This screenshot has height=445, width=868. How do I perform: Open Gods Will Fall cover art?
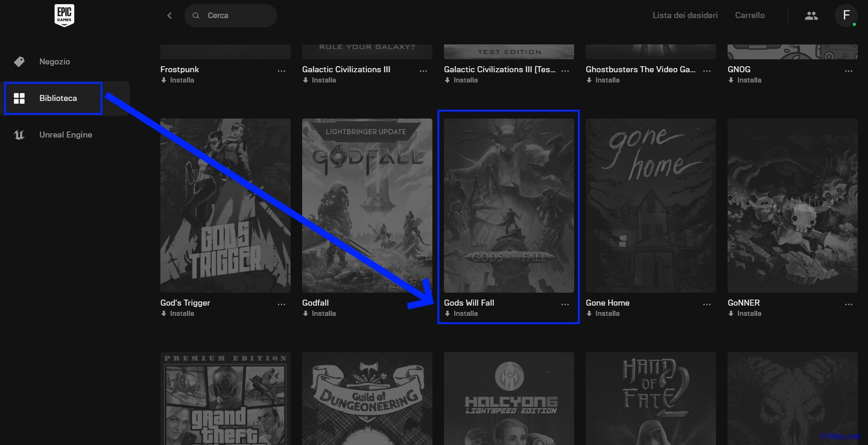click(509, 206)
